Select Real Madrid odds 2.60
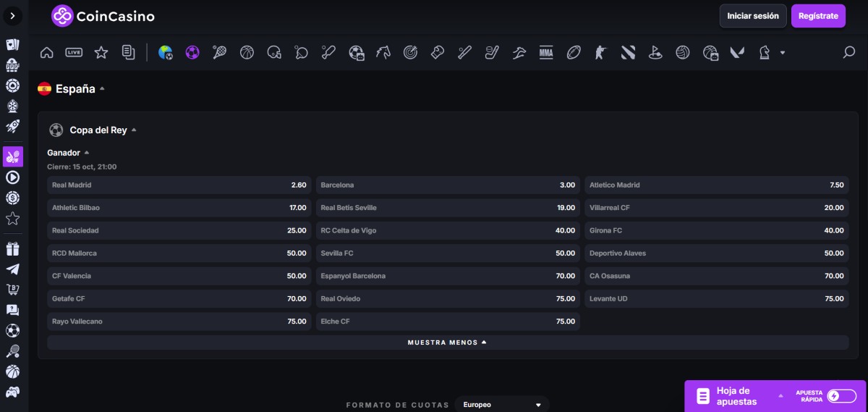Viewport: 868px width, 412px height. 179,185
